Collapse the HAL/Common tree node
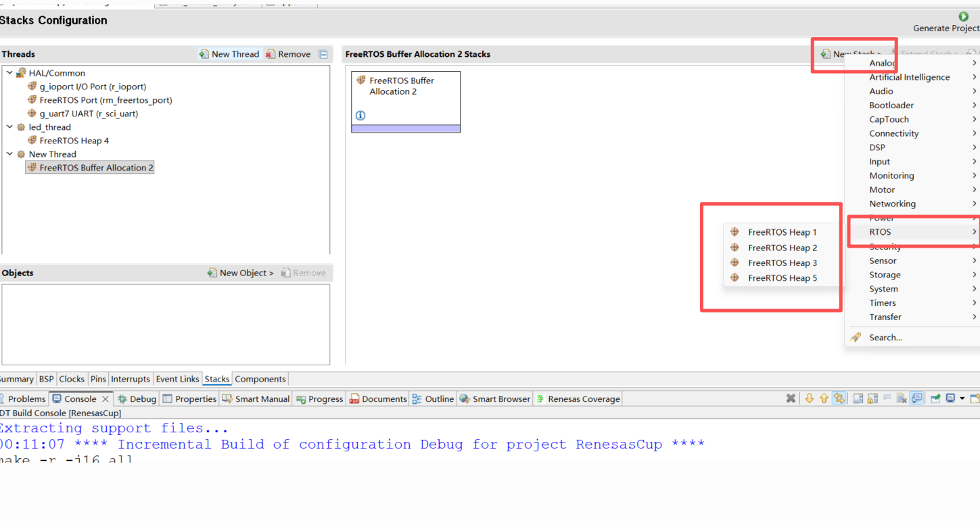Screen dimensions: 980x521 [x=9, y=72]
